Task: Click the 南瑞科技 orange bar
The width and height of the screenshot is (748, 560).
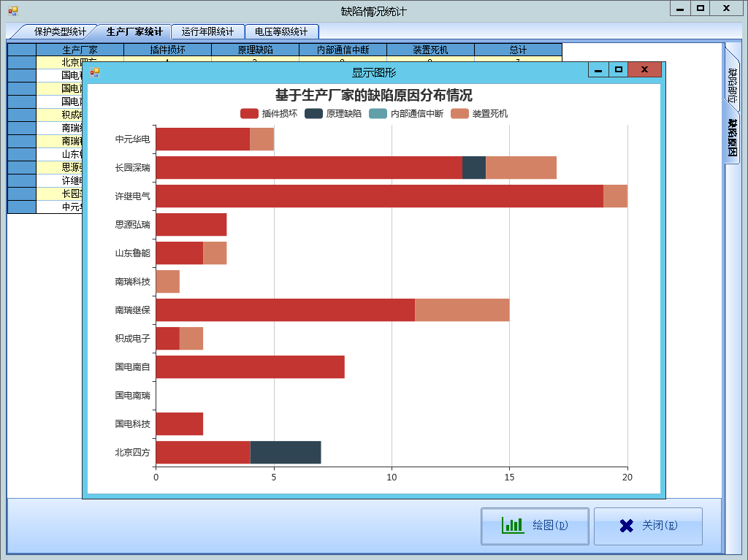Action: (x=168, y=281)
